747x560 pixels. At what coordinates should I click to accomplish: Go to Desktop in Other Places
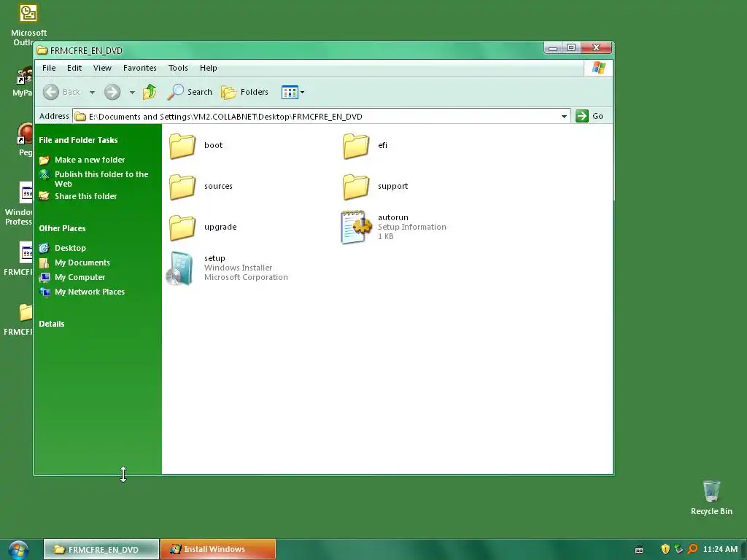pos(70,248)
